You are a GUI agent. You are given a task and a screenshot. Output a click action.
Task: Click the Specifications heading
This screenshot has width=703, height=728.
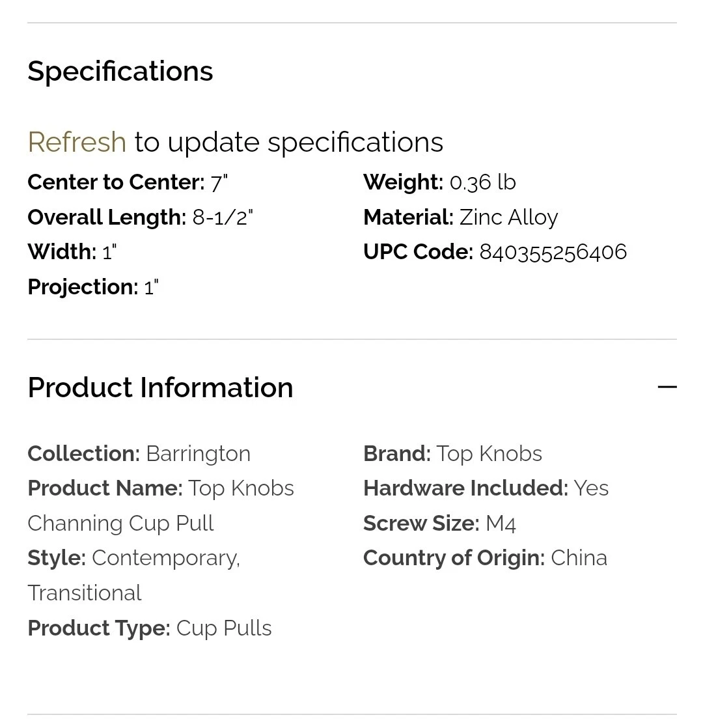pos(120,71)
